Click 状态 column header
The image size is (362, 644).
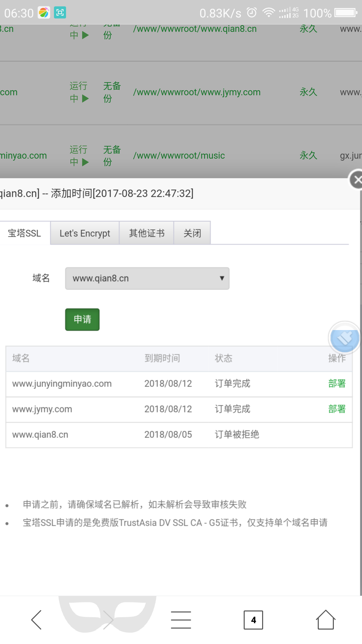pyautogui.click(x=224, y=358)
